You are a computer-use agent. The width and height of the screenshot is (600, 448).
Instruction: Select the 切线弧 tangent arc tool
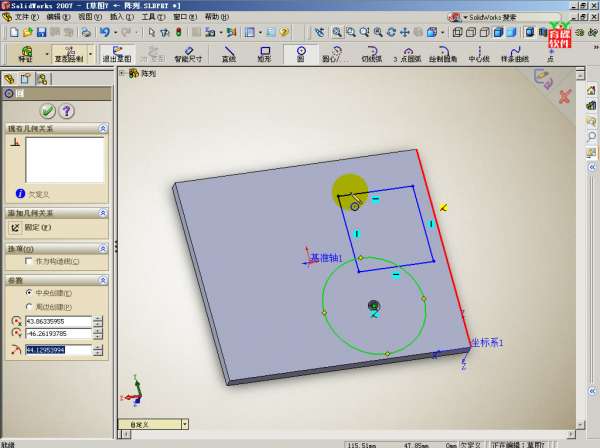tap(372, 53)
